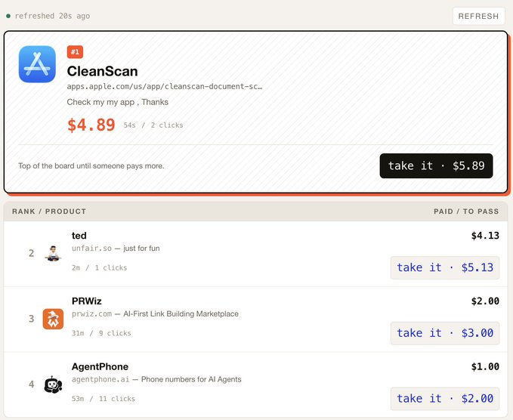Screen dimensions: 513x420
Task: Take the top spot for $5.89
Action: [x=436, y=166]
